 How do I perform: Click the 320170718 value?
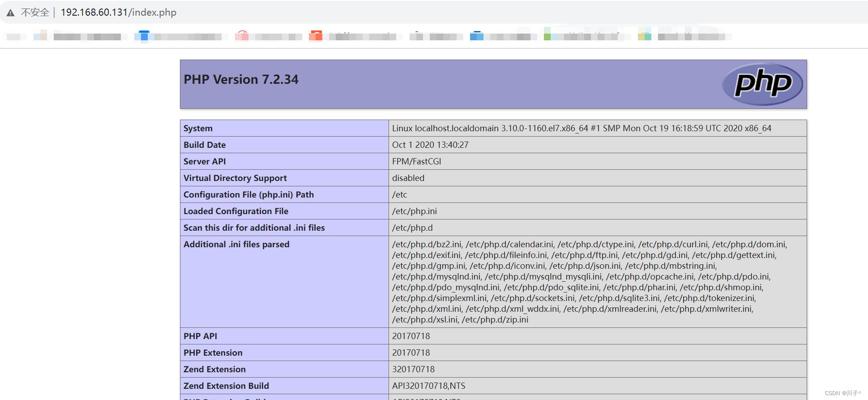click(x=414, y=370)
